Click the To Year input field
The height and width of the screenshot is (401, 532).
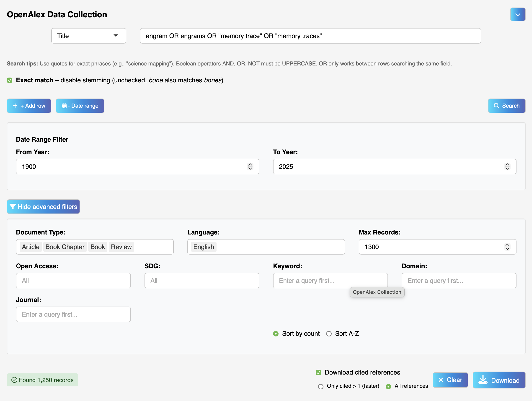click(x=394, y=167)
